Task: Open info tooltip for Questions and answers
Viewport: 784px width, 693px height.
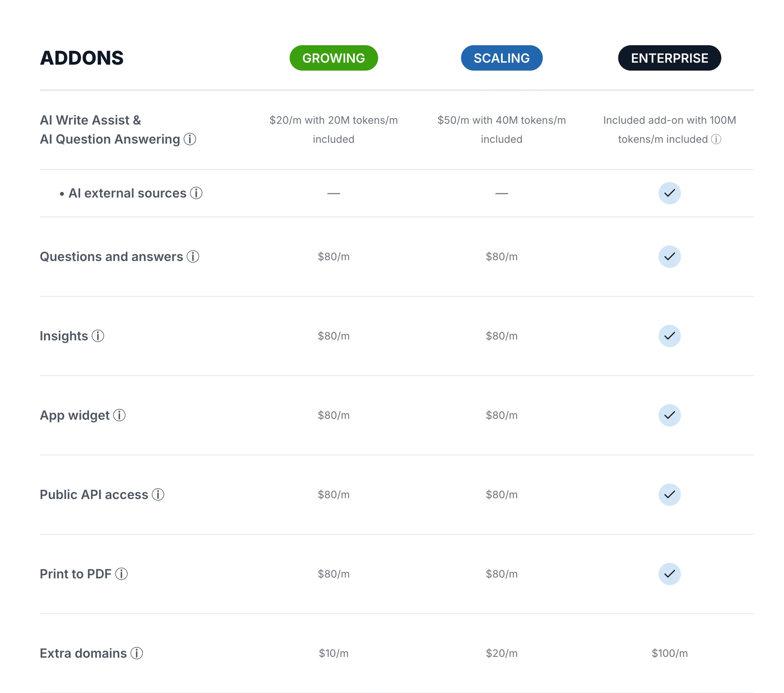Action: [x=193, y=257]
